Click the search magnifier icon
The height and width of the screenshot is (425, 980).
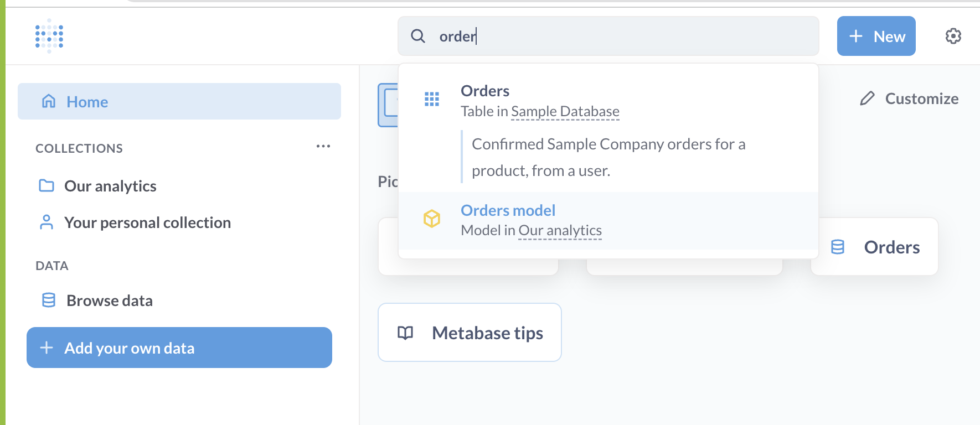418,35
